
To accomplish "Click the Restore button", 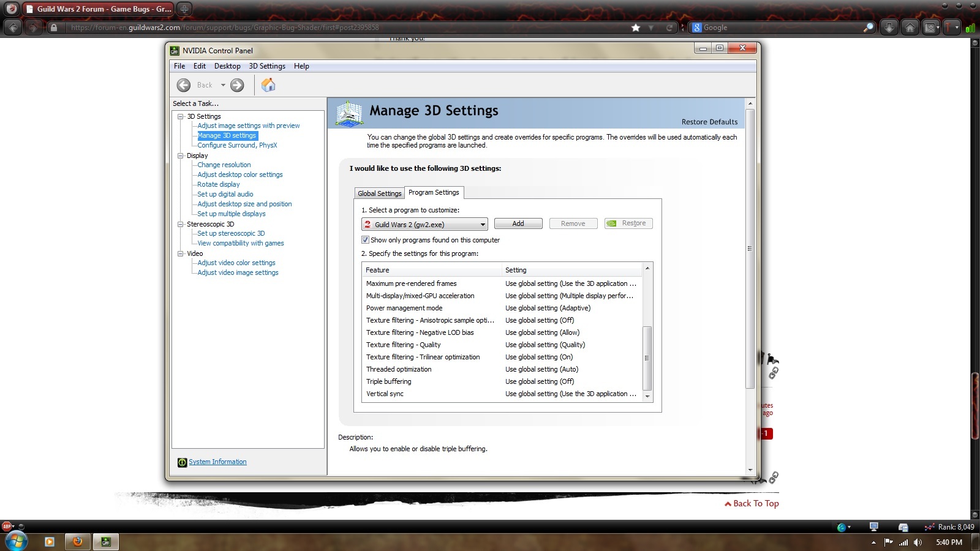I will point(628,223).
